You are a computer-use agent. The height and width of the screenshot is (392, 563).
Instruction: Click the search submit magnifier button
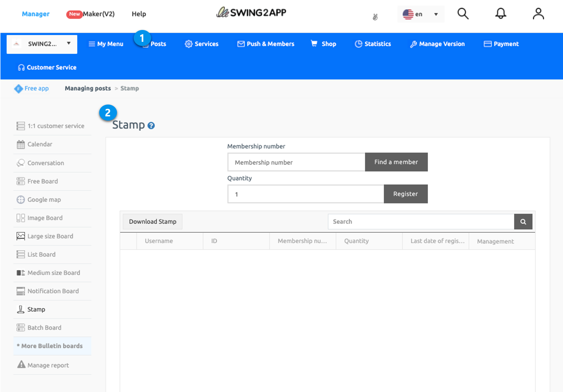click(523, 222)
